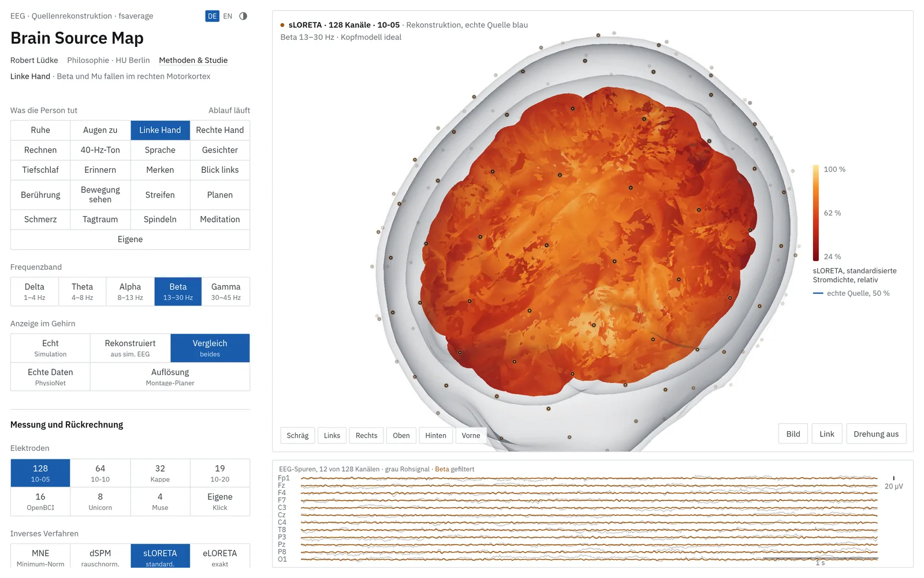Choose the Meditation condition
This screenshot has width=924, height=578.
coord(220,219)
